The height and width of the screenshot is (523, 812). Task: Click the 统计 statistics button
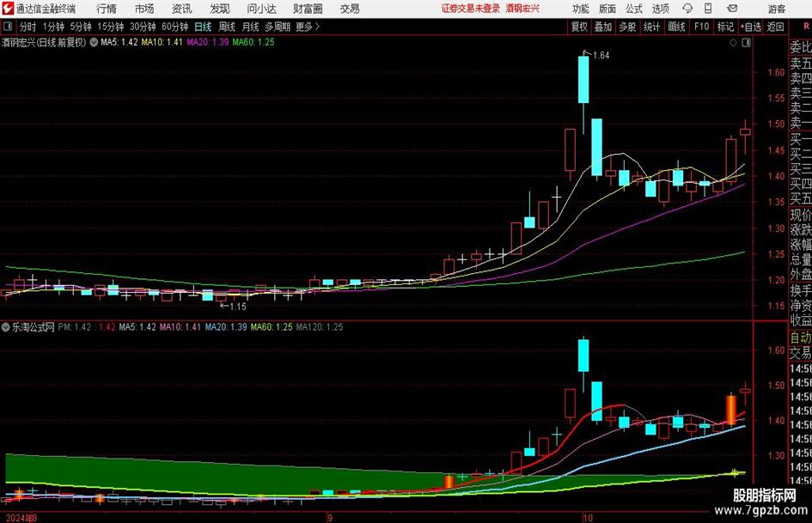(x=651, y=27)
